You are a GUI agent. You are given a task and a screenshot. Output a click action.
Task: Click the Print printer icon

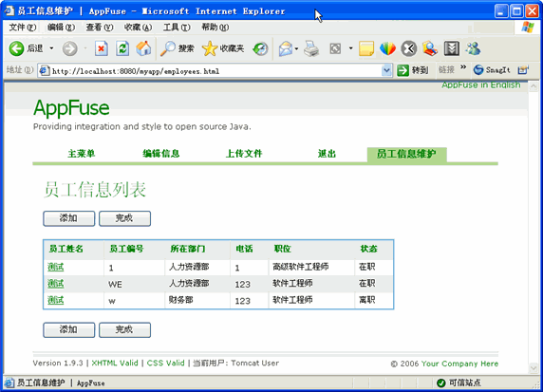click(311, 48)
